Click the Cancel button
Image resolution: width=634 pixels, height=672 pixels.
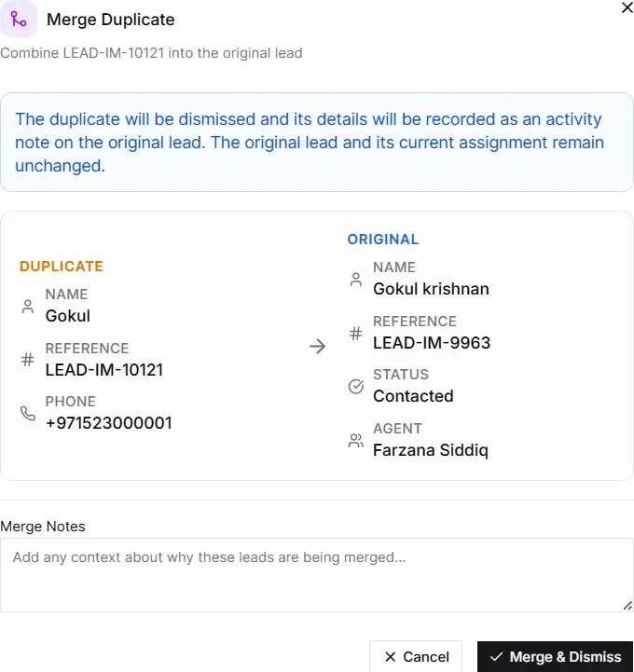point(416,656)
